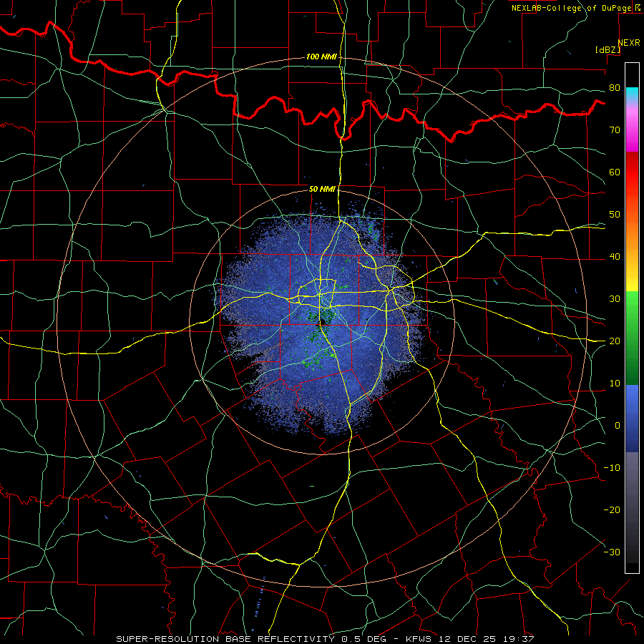Click SUPER-RESOLUTION BASE REFLECTIVITY in the bottom caption
This screenshot has height=644, width=644.
(225, 639)
